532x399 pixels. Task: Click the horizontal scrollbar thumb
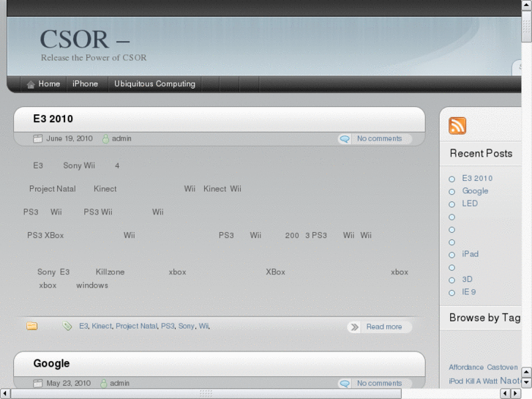pyautogui.click(x=206, y=394)
